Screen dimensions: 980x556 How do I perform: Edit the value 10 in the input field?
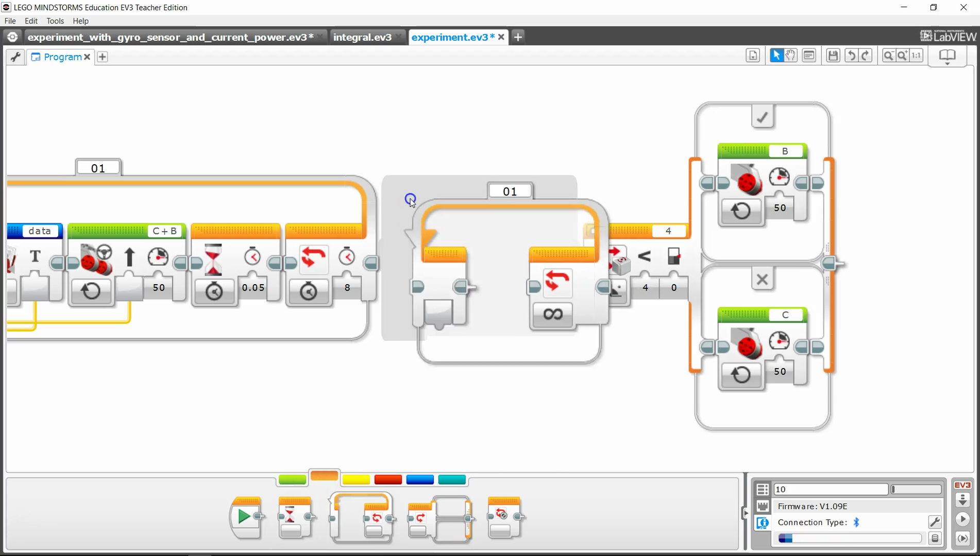[x=830, y=489]
